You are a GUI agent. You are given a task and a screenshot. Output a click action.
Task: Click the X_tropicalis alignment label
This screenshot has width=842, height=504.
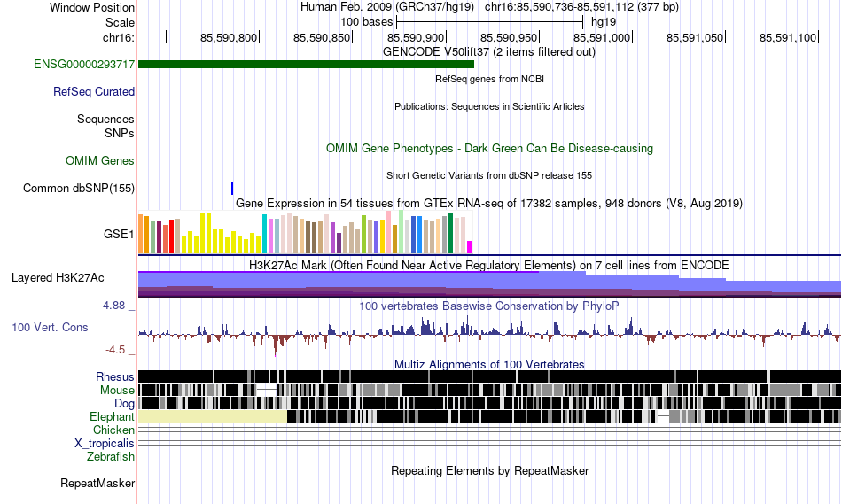pos(105,444)
